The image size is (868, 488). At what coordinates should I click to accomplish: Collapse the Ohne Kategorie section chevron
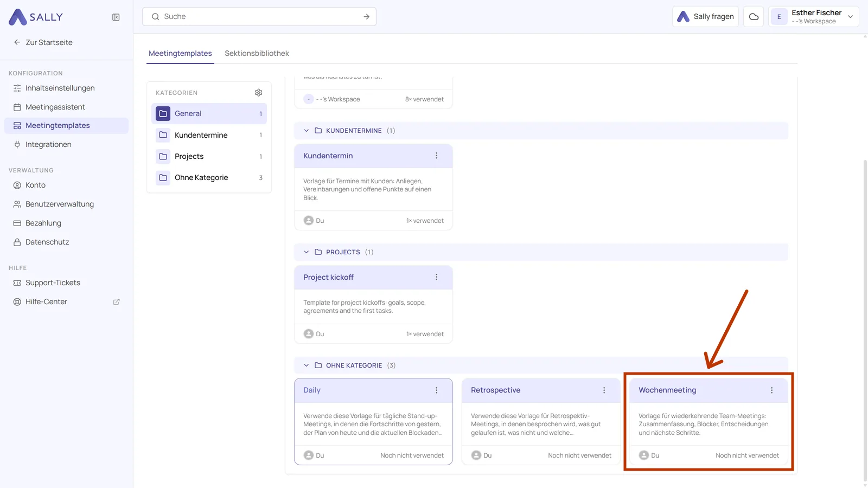307,365
